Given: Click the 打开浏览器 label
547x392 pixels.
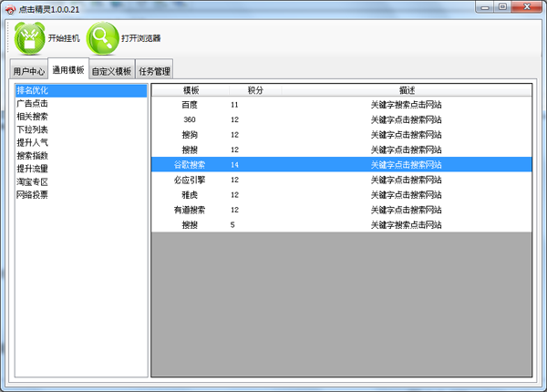Looking at the screenshot, I should click(140, 38).
